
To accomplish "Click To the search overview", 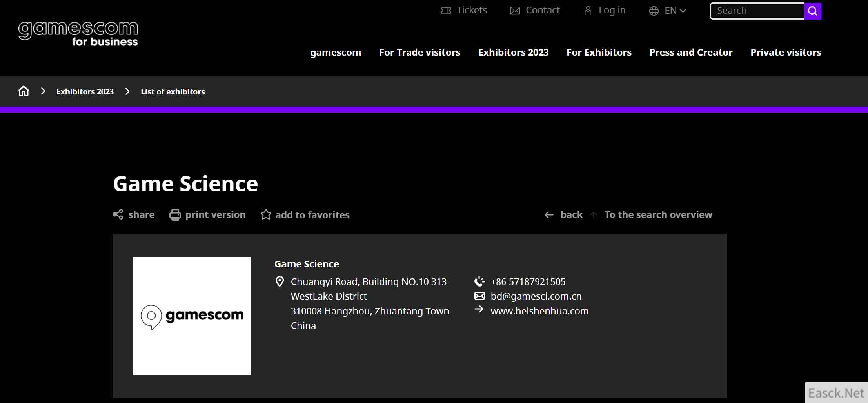I will (x=658, y=214).
